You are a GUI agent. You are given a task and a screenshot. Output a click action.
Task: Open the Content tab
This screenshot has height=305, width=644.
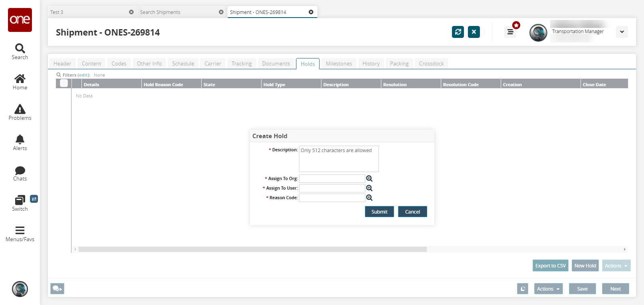tap(91, 63)
